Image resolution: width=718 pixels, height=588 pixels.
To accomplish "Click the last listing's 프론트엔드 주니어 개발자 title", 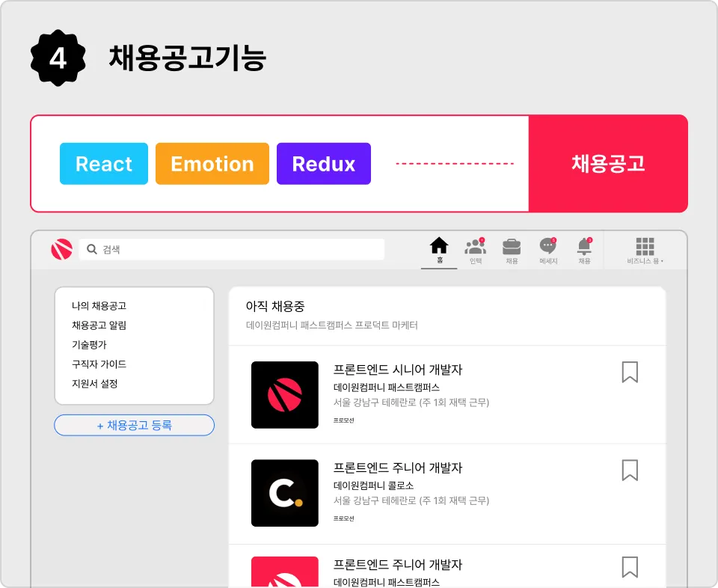I will tap(397, 565).
